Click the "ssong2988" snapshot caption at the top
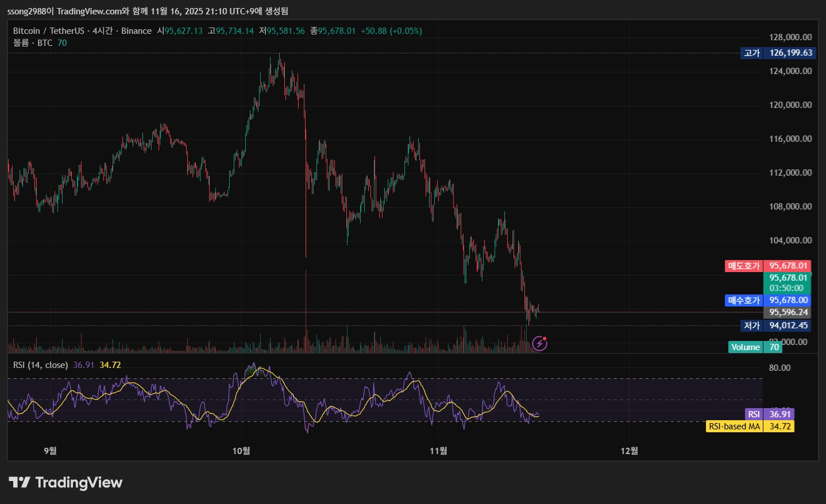 148,11
